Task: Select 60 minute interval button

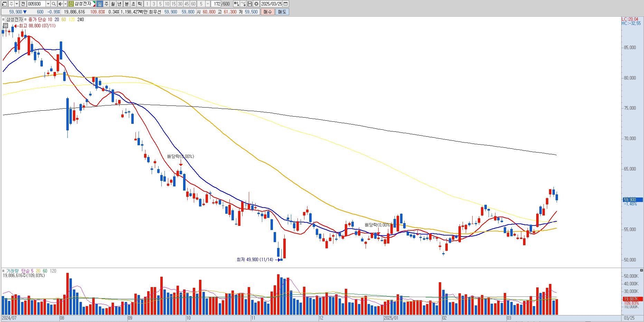Action: pyautogui.click(x=193, y=4)
